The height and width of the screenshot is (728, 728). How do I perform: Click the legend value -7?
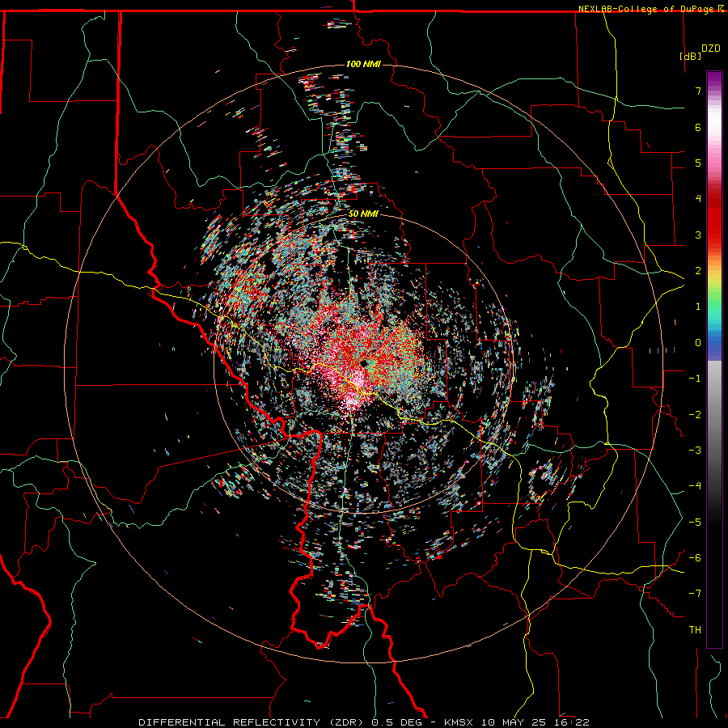coord(695,594)
